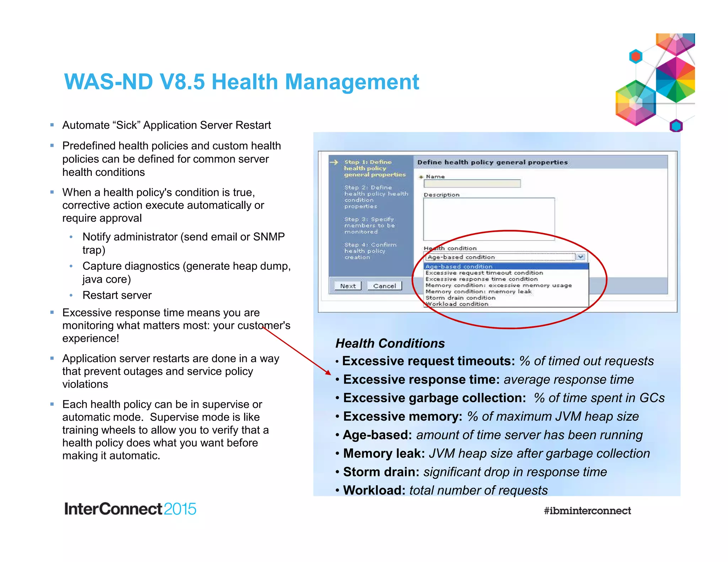The image size is (728, 562).
Task: Click 'Storm drain:' bullet text
Action: 381,472
